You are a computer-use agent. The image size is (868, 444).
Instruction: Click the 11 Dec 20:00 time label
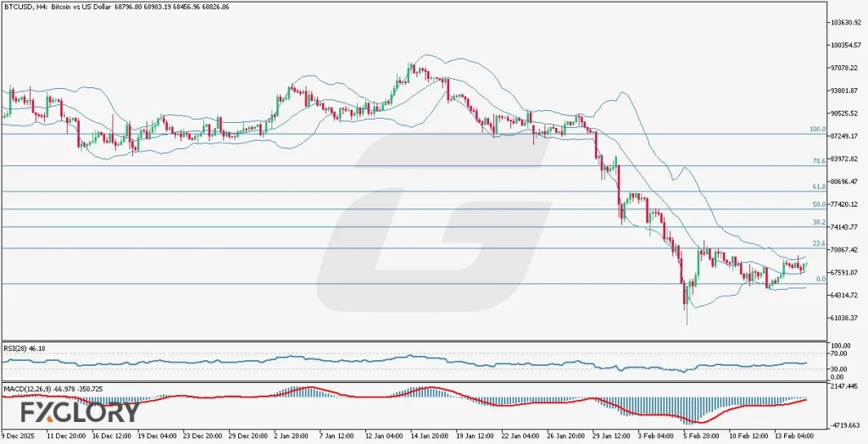tap(66, 436)
